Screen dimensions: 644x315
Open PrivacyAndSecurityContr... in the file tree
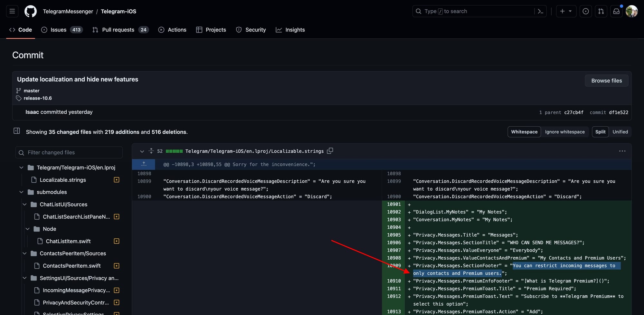(x=76, y=302)
